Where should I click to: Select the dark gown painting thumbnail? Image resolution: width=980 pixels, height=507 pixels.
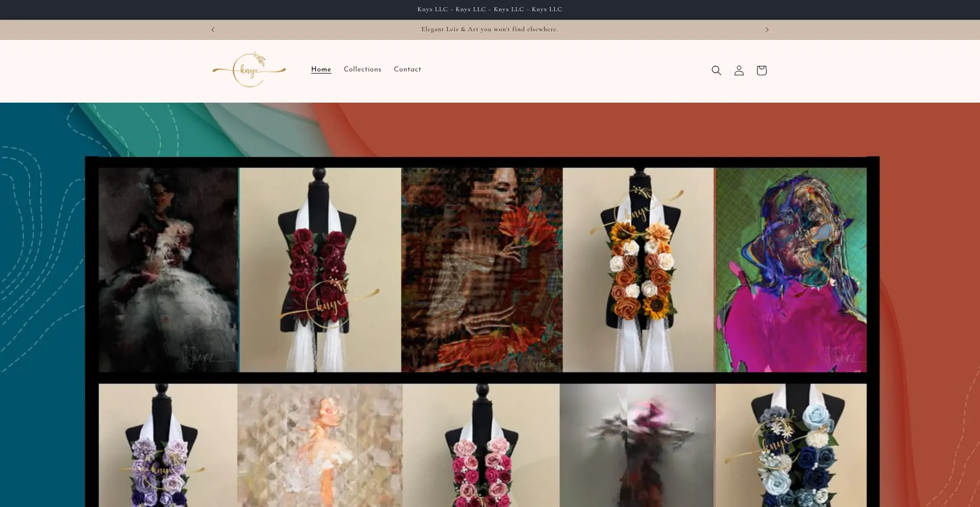(168, 270)
